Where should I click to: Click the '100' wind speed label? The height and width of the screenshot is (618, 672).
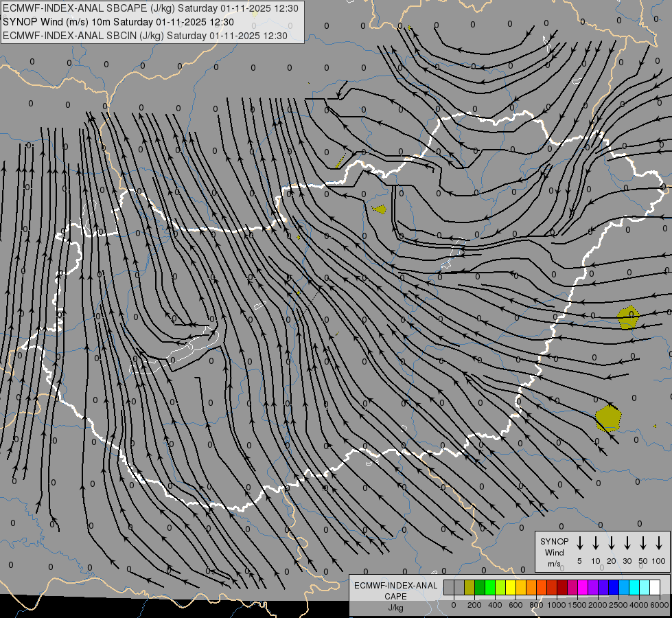[659, 561]
